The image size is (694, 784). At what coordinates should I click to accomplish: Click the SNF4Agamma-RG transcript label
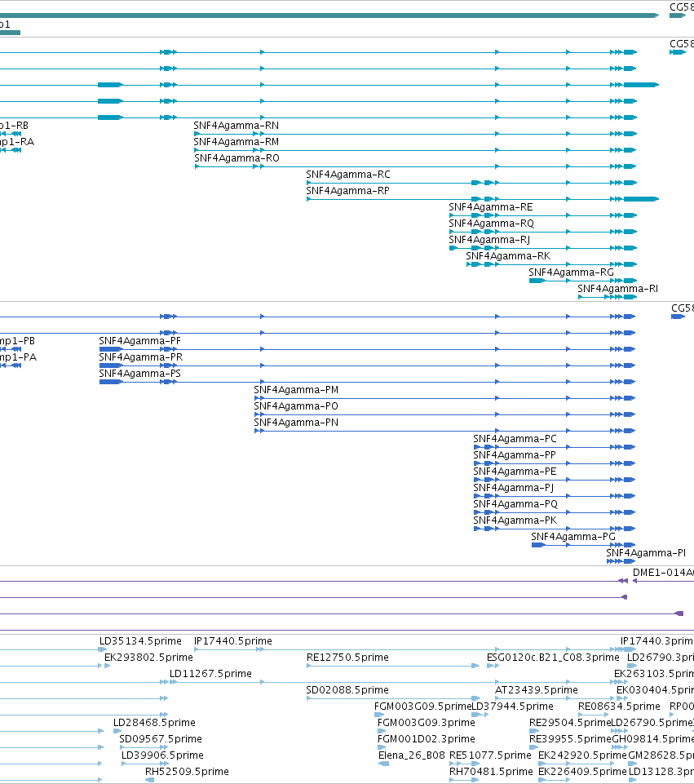pyautogui.click(x=571, y=272)
